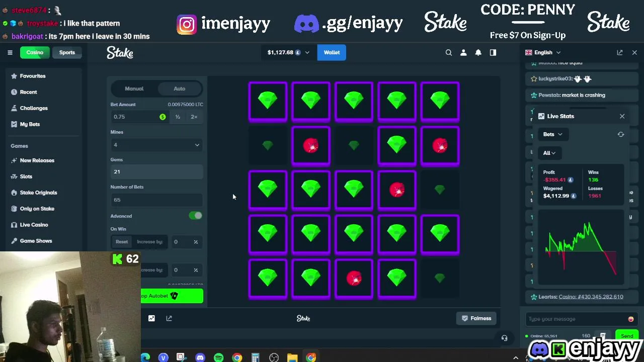Viewport: 644px width, 362px height.
Task: Open the English language dropdown
Action: [x=543, y=52]
